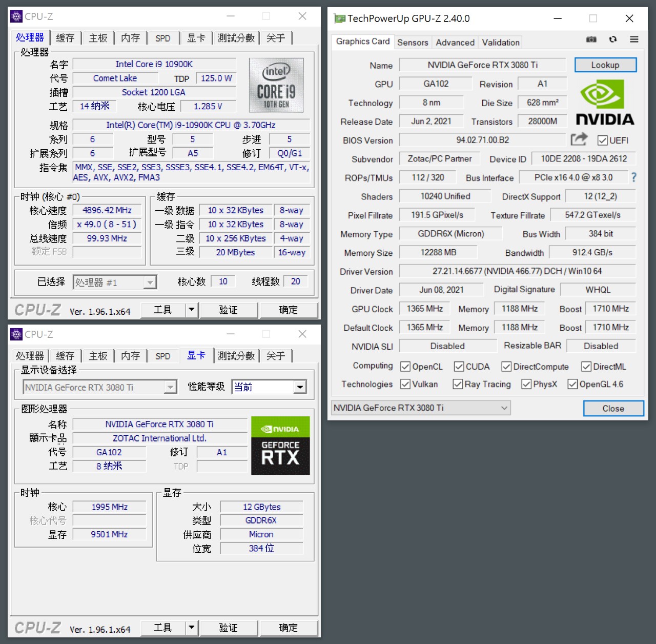
Task: Click the Lookup button in GPU-Z
Action: 605,65
